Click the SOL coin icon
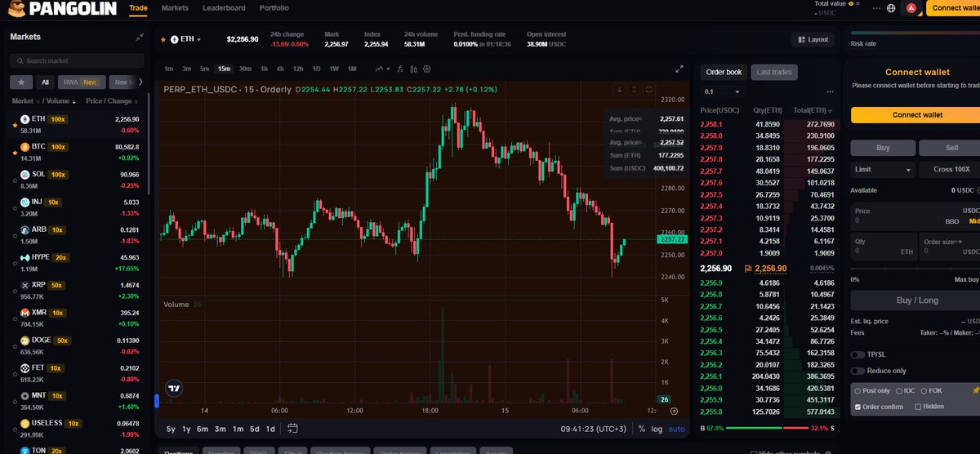Screen dimensions: 980x454 tap(24, 174)
